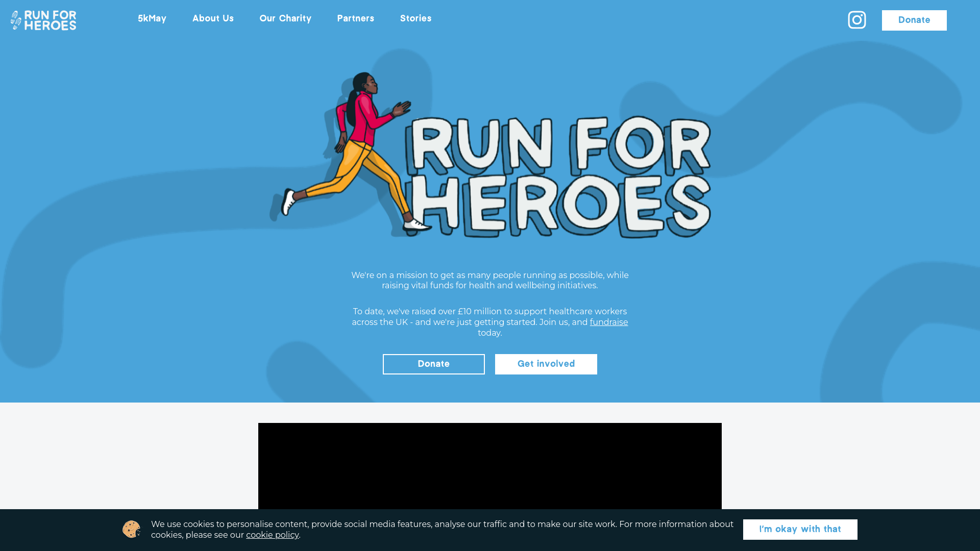The image size is (980, 551).
Task: Open the 5kMay menu item
Action: pos(152,18)
